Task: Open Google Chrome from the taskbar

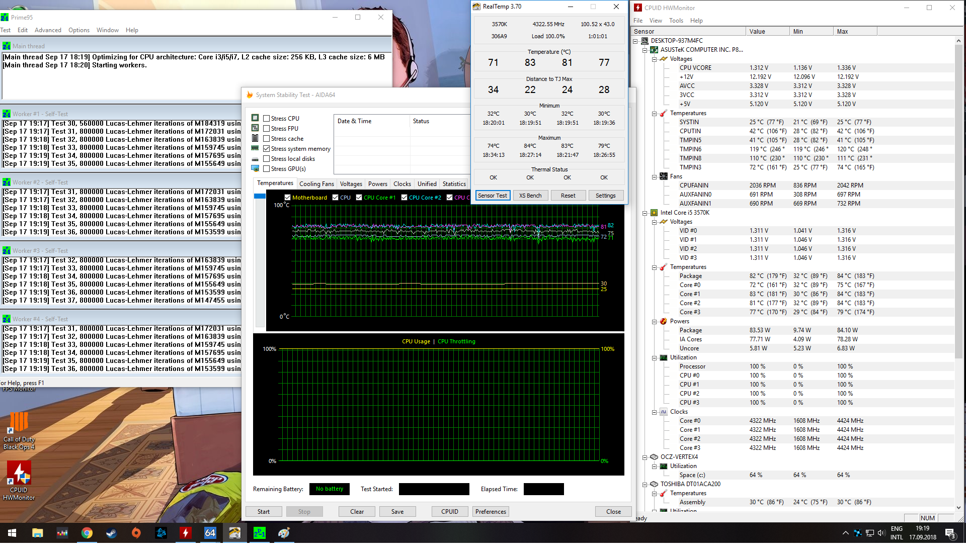Action: pos(87,533)
